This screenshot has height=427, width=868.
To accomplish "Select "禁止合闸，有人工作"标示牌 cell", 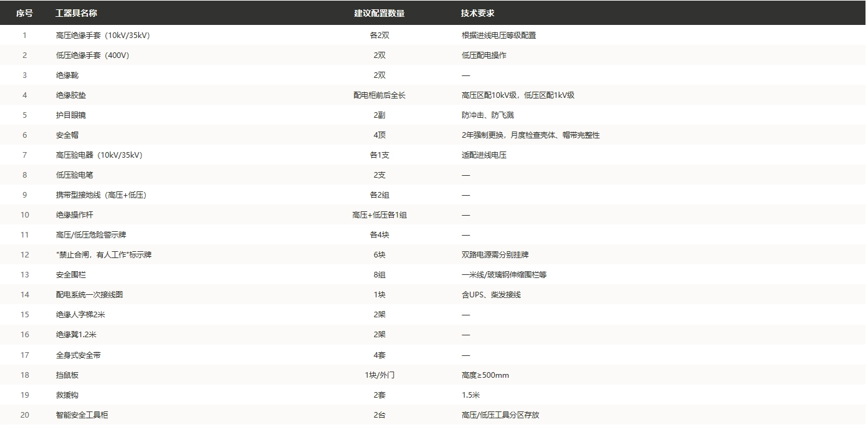I will tap(104, 255).
